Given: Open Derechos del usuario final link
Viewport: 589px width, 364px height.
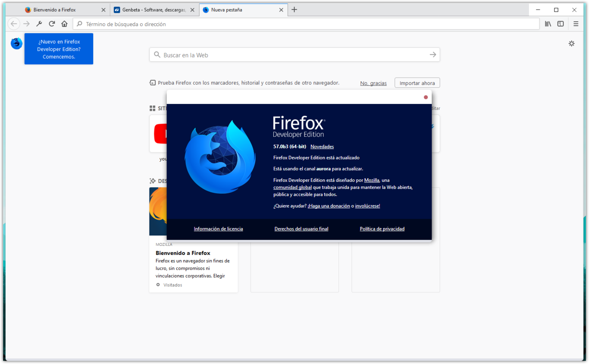Looking at the screenshot, I should (x=301, y=229).
